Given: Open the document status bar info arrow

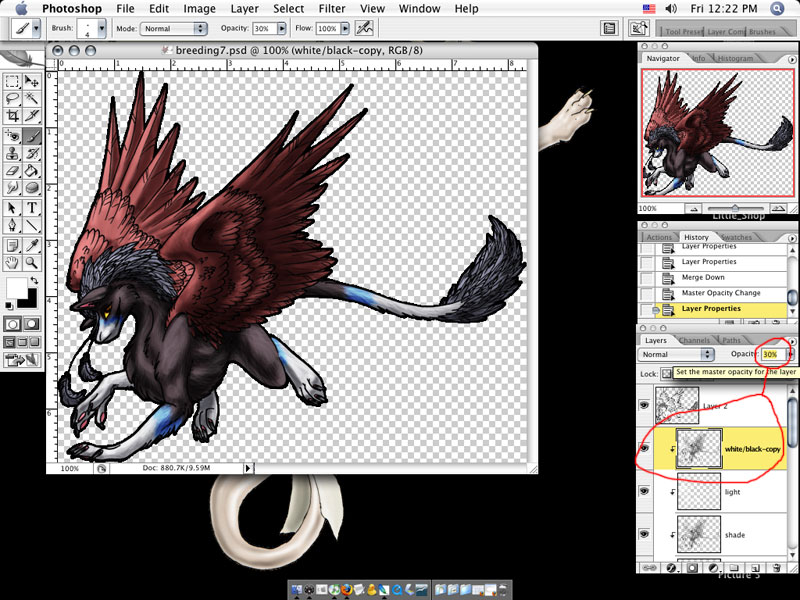Looking at the screenshot, I should 248,468.
